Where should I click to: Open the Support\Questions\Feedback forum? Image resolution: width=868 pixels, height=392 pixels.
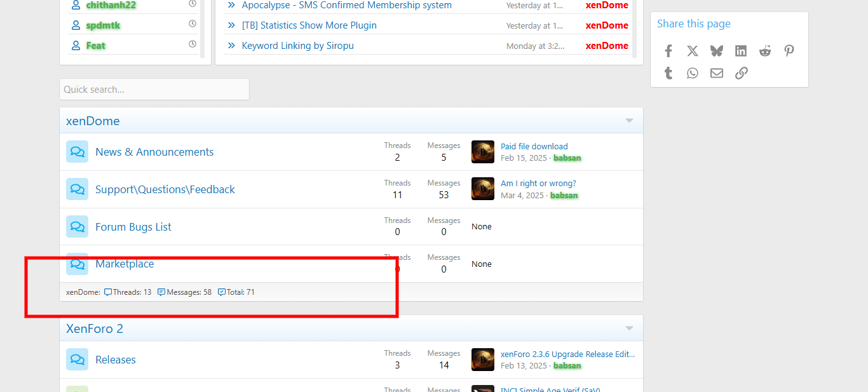pos(165,189)
